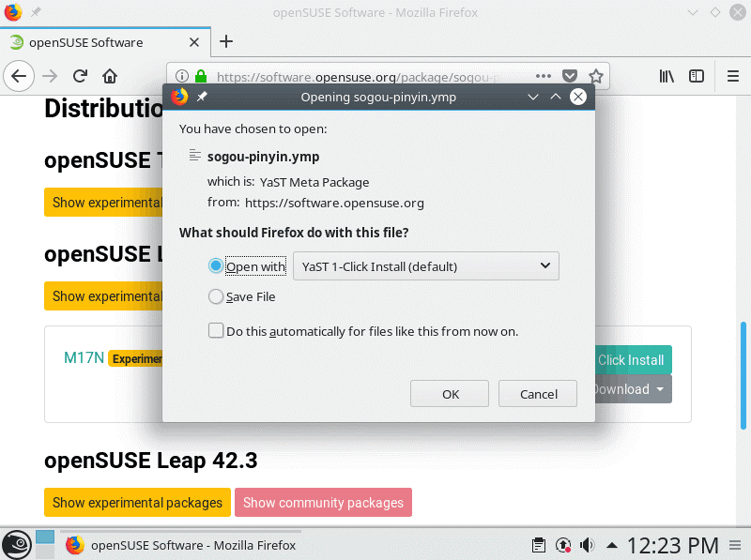Expand the Download button dropdown arrow
Viewport: 751px width, 560px height.
[x=660, y=389]
